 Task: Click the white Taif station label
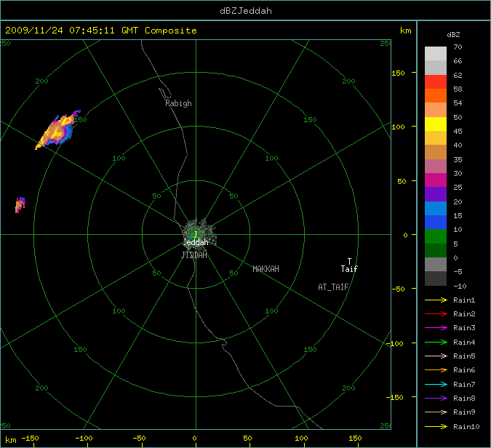pyautogui.click(x=349, y=269)
